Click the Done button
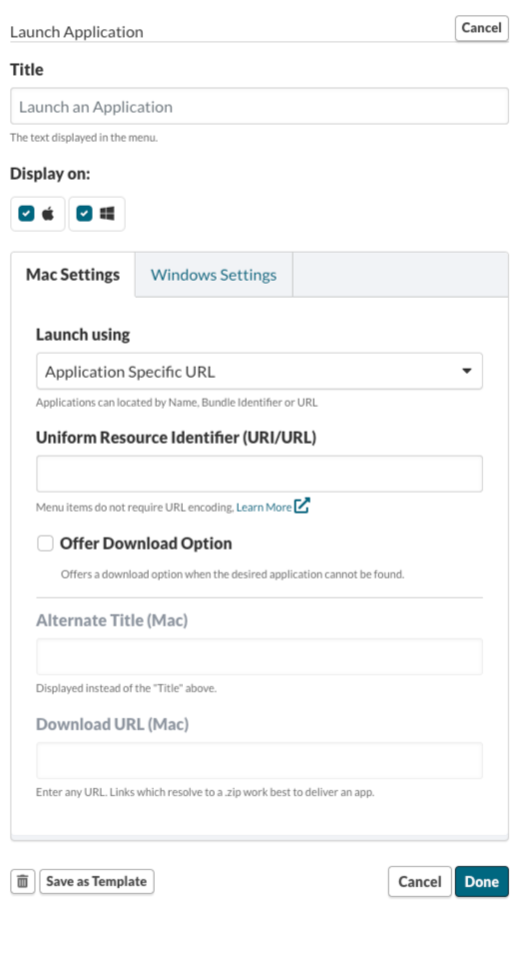 click(x=481, y=881)
